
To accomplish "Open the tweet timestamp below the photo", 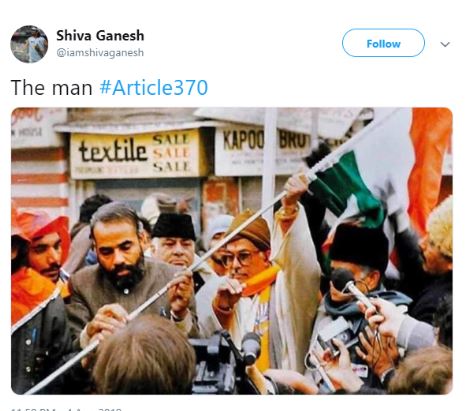I will (x=67, y=409).
